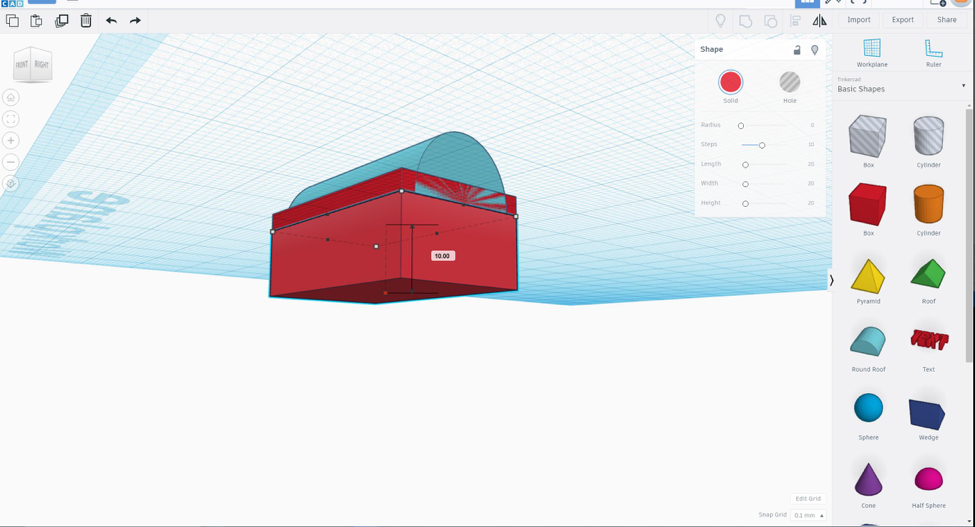This screenshot has width=975, height=527.
Task: Switch to orthographic view icon
Action: 11,183
